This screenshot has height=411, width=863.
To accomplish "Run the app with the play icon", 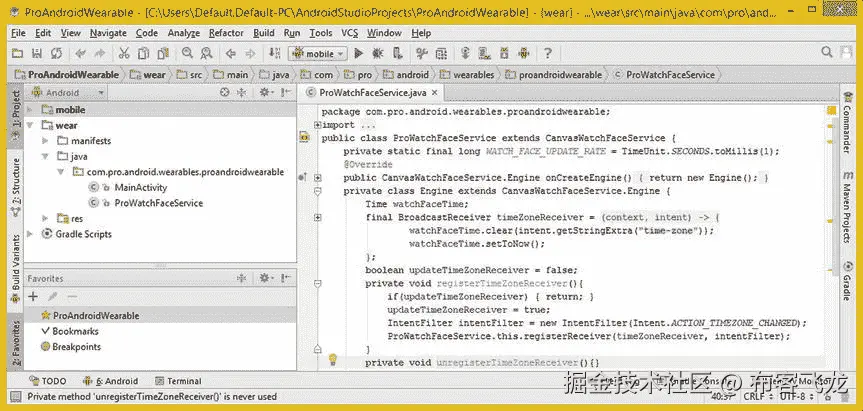I will point(358,53).
